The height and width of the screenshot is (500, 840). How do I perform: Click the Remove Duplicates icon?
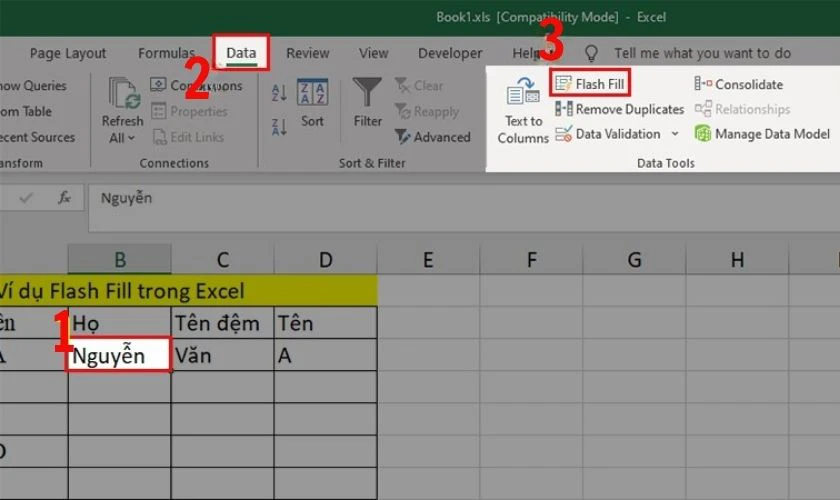coord(564,109)
